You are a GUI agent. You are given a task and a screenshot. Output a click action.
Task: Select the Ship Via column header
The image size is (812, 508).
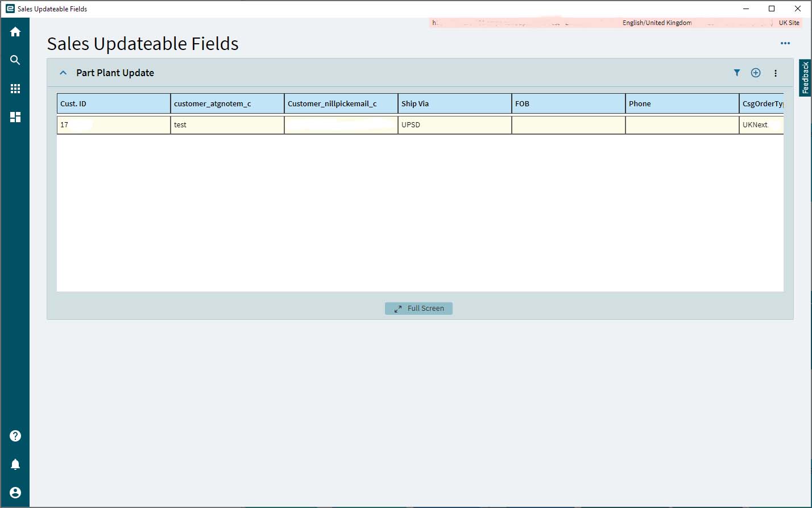click(455, 103)
